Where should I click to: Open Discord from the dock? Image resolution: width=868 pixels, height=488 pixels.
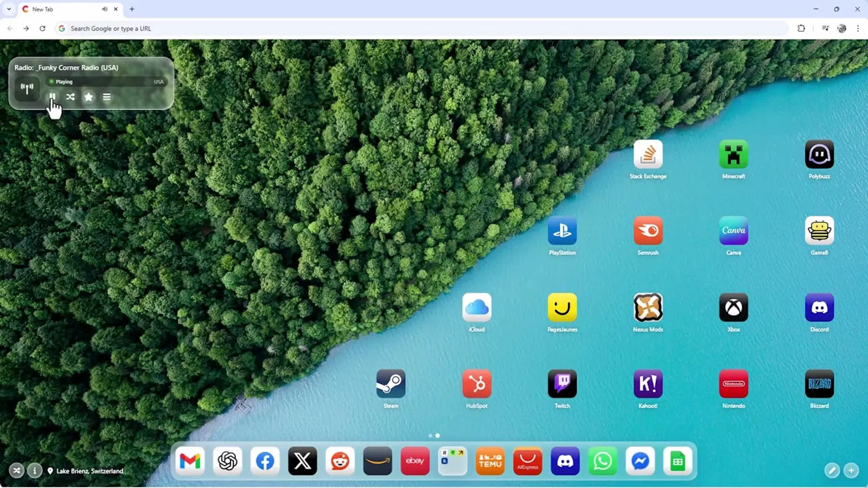pyautogui.click(x=565, y=461)
